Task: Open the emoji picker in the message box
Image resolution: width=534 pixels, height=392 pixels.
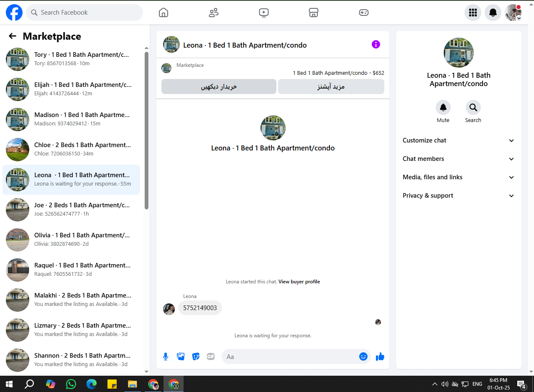Action: (363, 356)
